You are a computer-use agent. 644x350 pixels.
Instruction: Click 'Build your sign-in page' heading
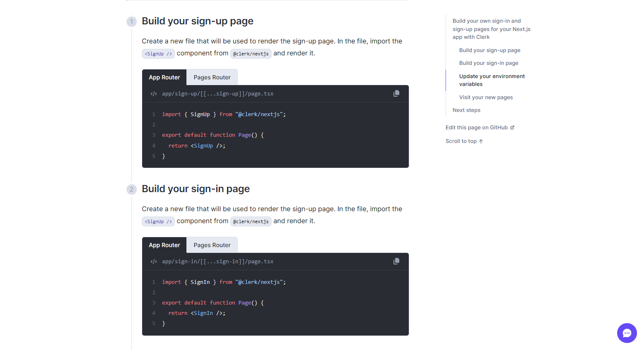point(196,189)
